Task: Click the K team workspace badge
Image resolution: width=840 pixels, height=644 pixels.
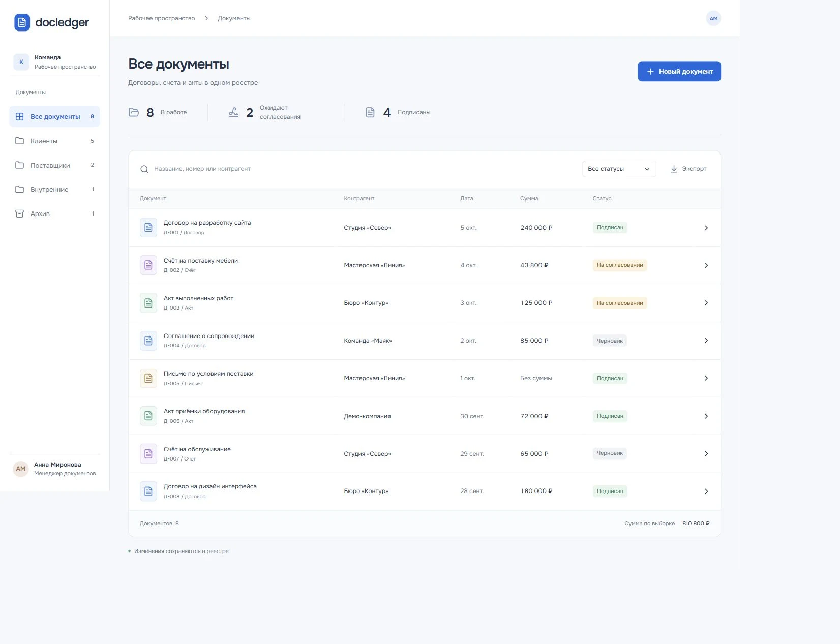Action: tap(21, 62)
